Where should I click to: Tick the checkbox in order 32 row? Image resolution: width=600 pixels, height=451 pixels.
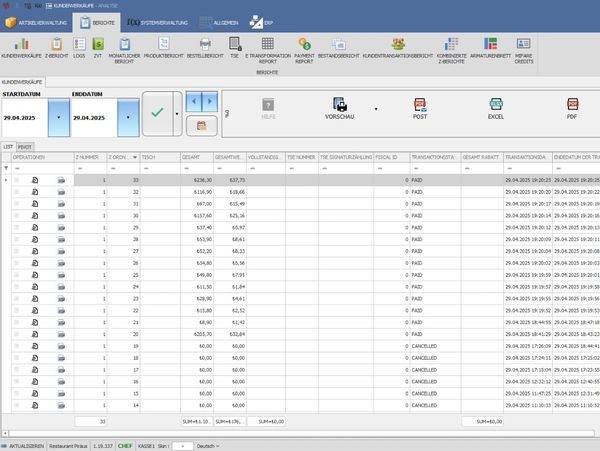16,190
